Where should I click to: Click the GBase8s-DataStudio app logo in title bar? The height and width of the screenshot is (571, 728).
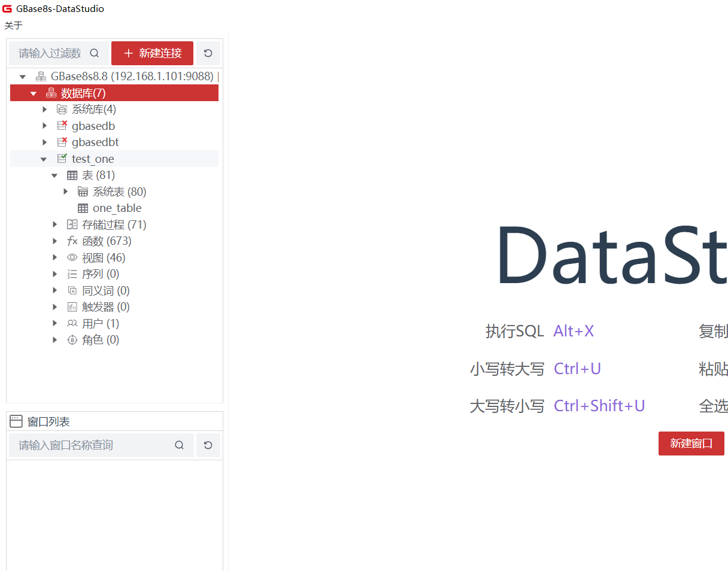(x=7, y=9)
